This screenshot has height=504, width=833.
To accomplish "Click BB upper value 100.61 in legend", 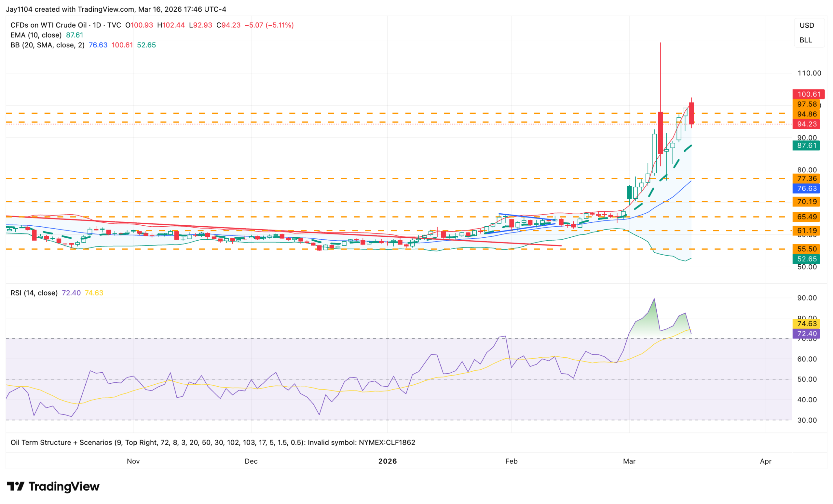I will [x=122, y=45].
